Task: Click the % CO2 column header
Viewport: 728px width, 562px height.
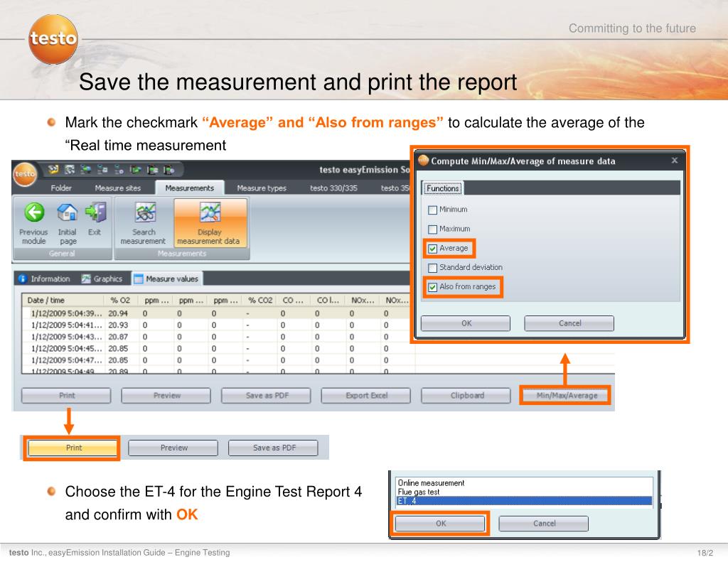Action: tap(259, 301)
